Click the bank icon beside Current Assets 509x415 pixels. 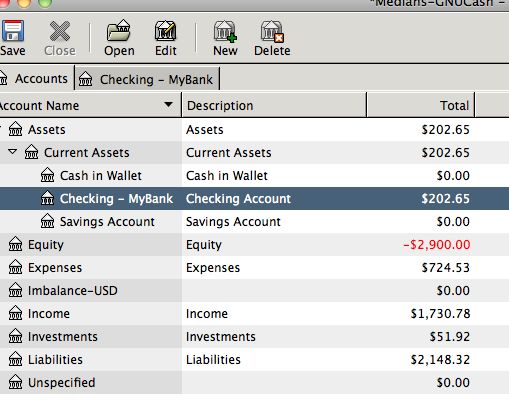pyautogui.click(x=31, y=152)
